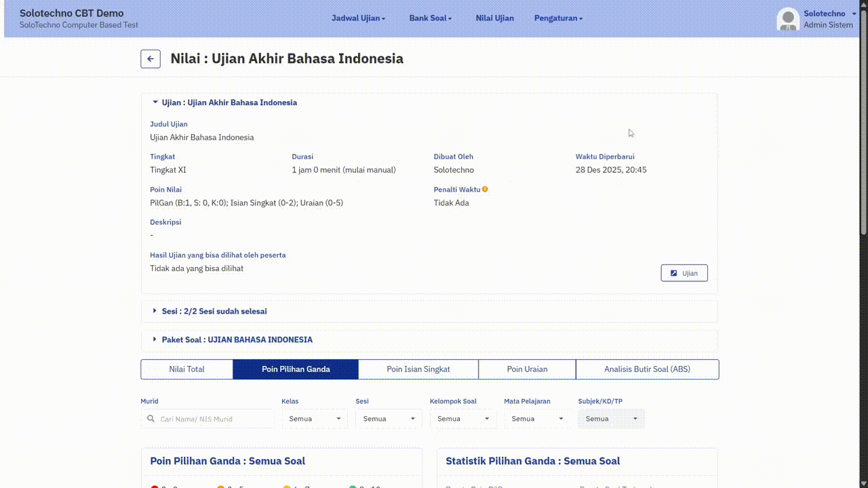Open the Analisis Butir Soal (ABS) tab

coord(647,369)
